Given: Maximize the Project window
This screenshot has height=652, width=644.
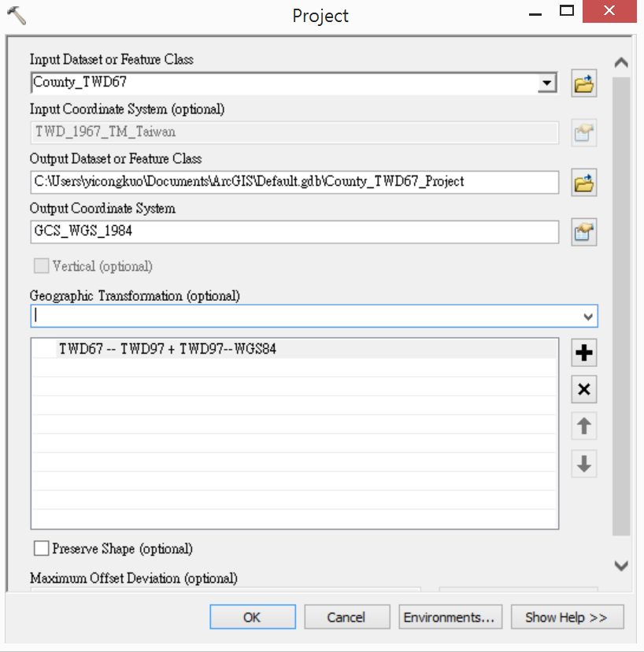Looking at the screenshot, I should pyautogui.click(x=567, y=11).
